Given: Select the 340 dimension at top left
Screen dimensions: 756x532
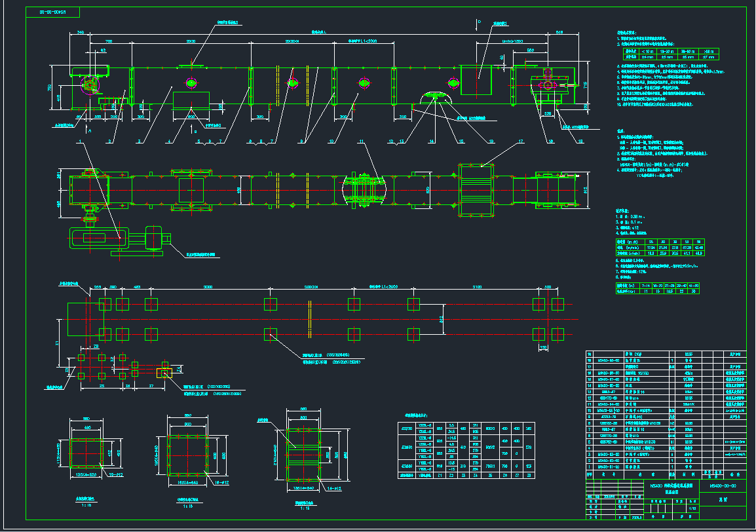Looking at the screenshot, I should 80,33.
